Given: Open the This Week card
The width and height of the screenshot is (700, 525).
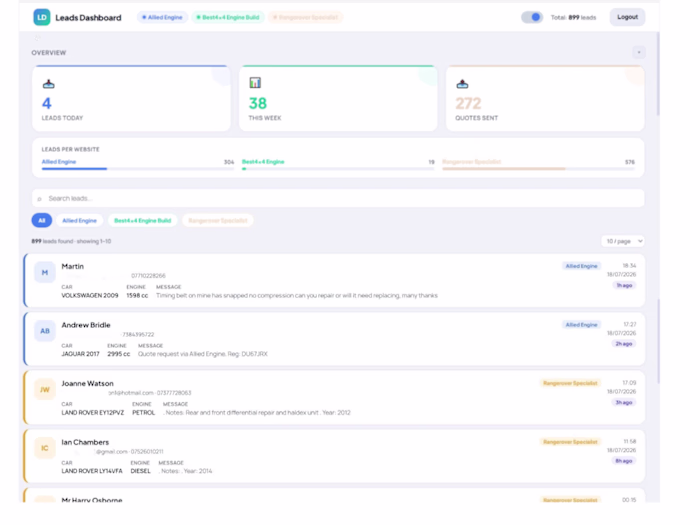Looking at the screenshot, I should [x=338, y=98].
